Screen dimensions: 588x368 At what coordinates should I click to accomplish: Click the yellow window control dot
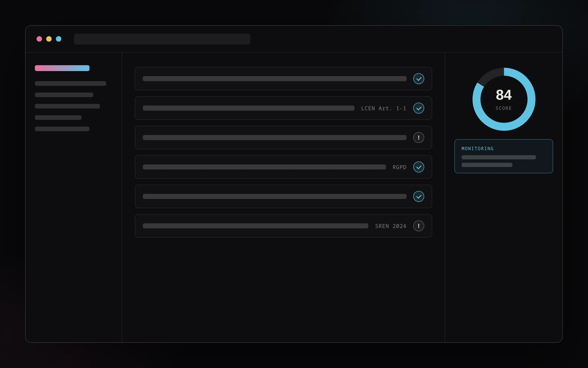(49, 39)
